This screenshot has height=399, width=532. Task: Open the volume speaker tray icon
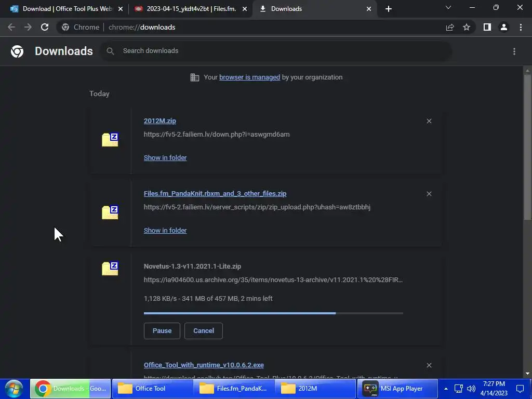click(x=471, y=389)
